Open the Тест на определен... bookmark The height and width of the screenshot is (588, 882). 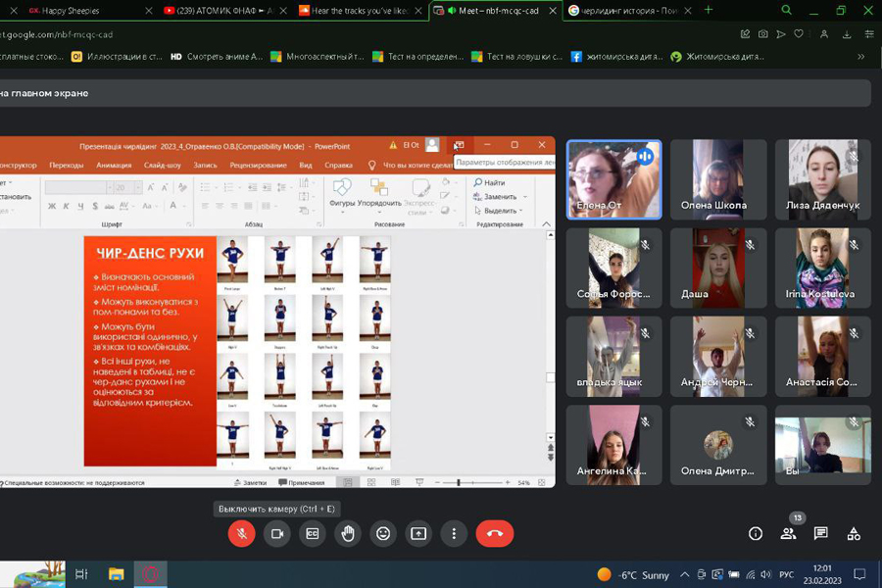click(x=418, y=57)
